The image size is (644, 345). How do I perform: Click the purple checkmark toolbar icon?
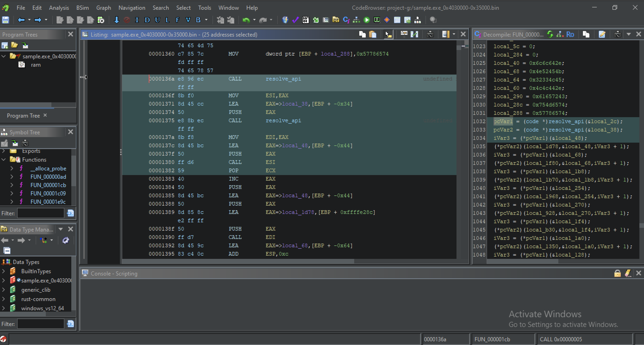295,20
